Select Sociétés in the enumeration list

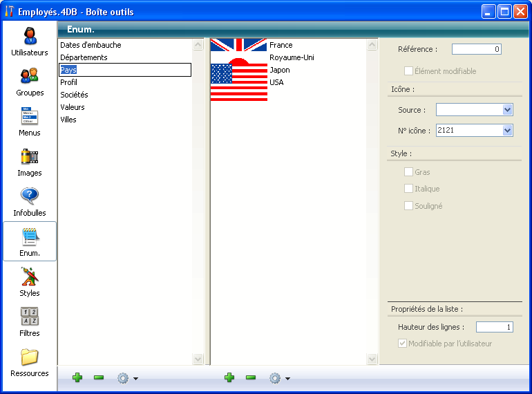[x=74, y=95]
